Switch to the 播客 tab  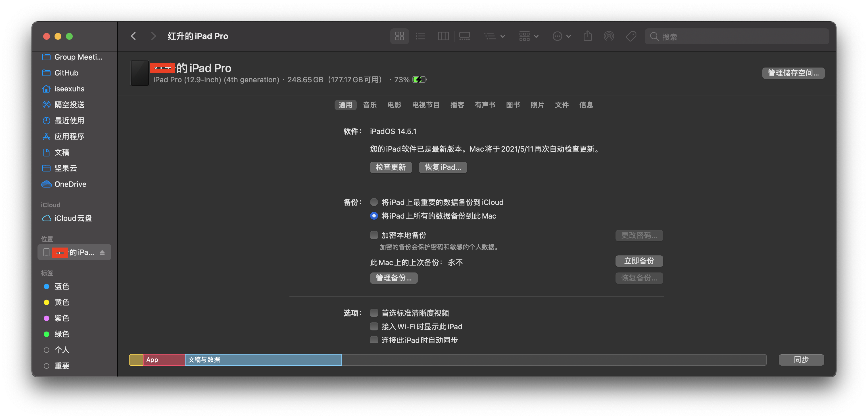pyautogui.click(x=457, y=105)
